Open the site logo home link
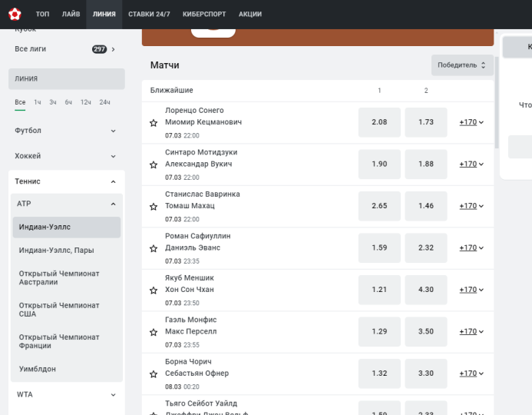 pos(15,14)
